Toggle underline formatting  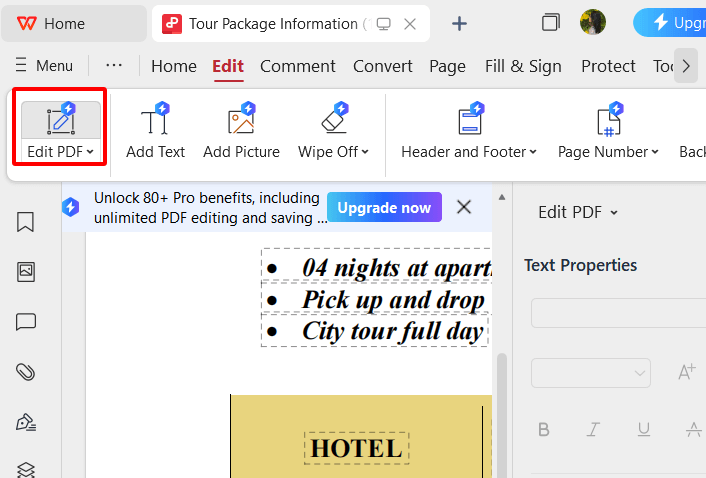click(643, 429)
